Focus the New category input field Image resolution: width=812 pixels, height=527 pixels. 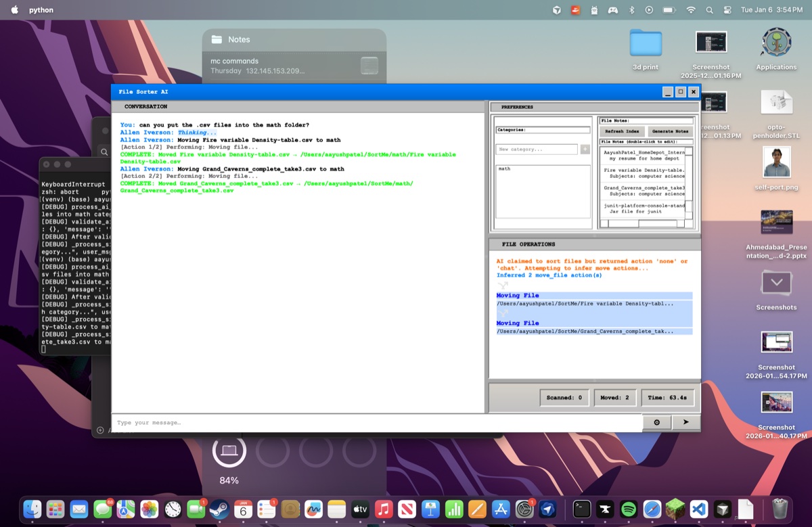click(537, 149)
